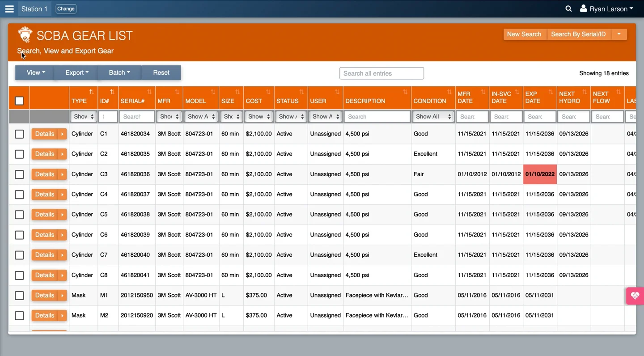The image size is (644, 356).
Task: Click the SERIAL# search filter field
Action: [x=137, y=117]
